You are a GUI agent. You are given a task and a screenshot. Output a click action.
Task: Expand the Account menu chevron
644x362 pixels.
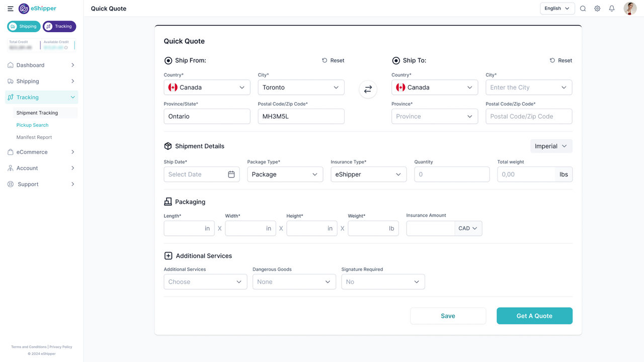[72, 168]
